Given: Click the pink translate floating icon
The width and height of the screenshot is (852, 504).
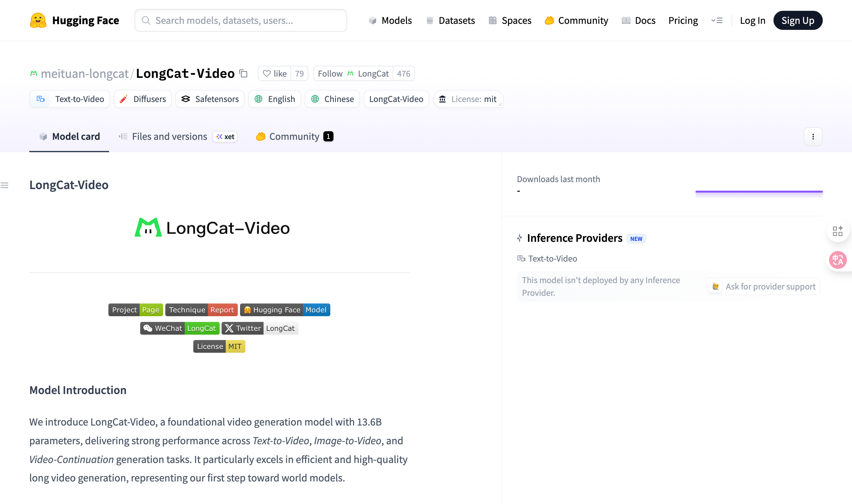Looking at the screenshot, I should [x=837, y=260].
